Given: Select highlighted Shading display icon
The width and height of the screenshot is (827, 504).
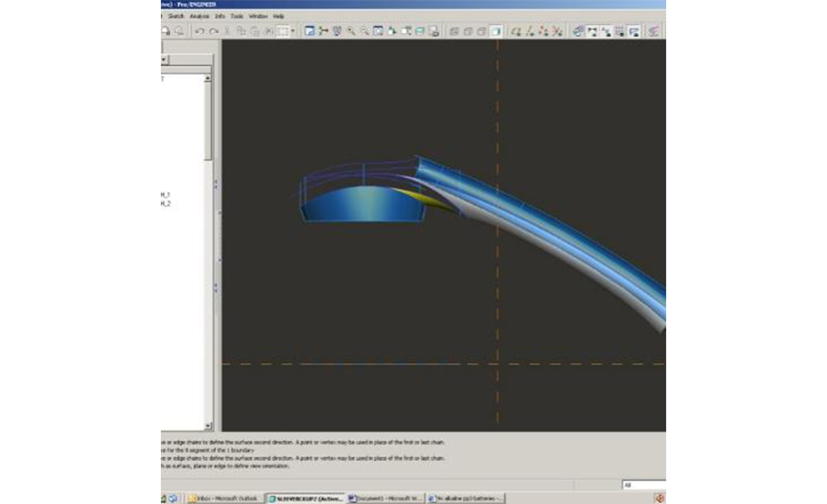Looking at the screenshot, I should 495,31.
